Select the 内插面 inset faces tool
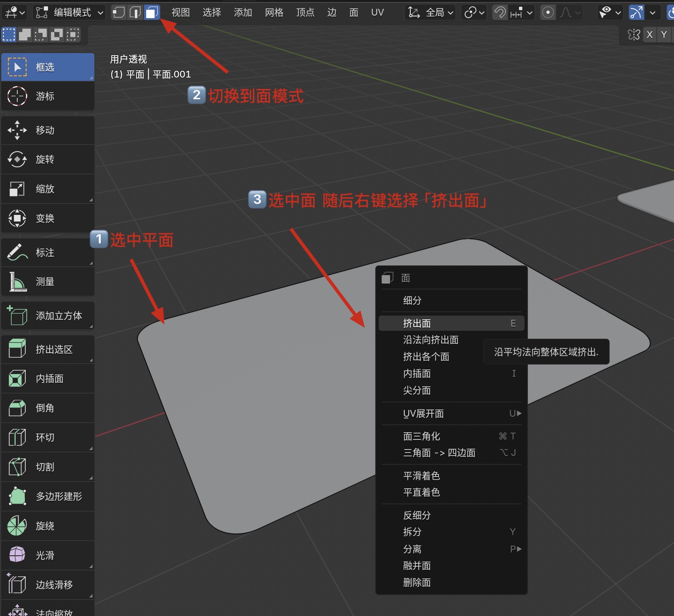Image resolution: width=674 pixels, height=616 pixels. [x=48, y=379]
